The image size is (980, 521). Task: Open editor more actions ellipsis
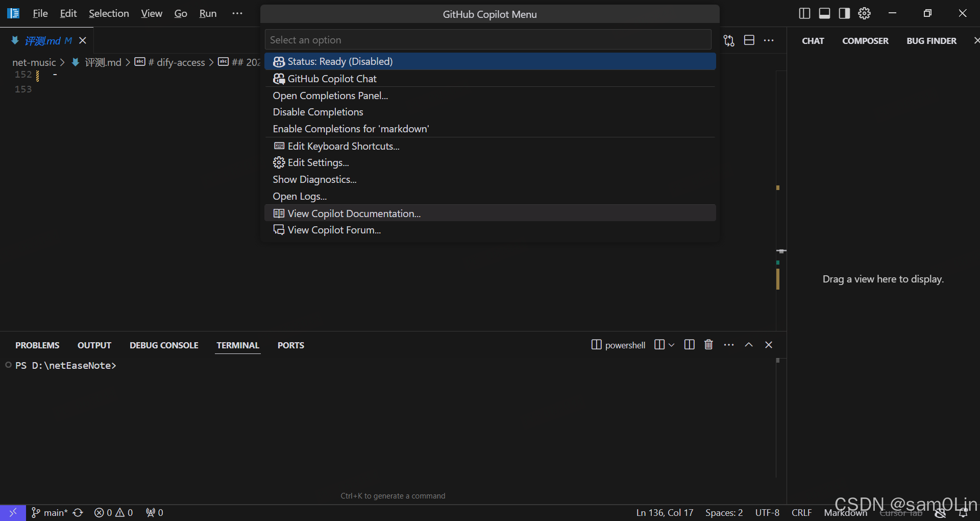click(x=769, y=40)
